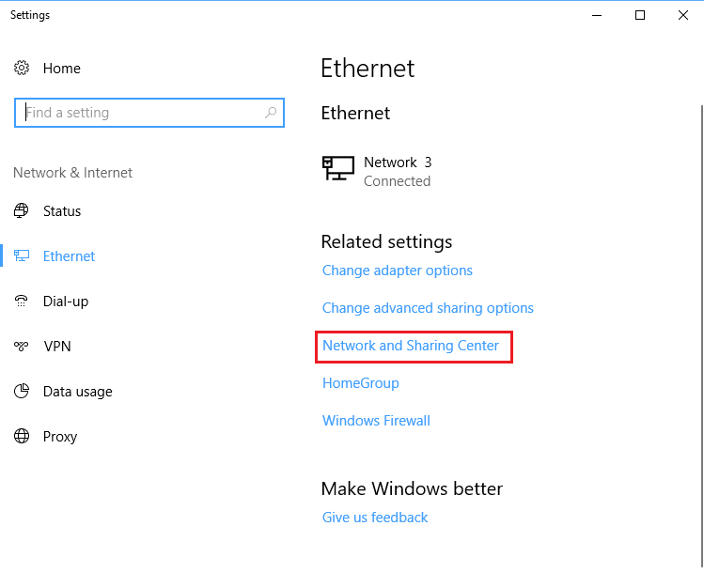Select the Ethernet sidebar item
704x588 pixels.
tap(69, 256)
